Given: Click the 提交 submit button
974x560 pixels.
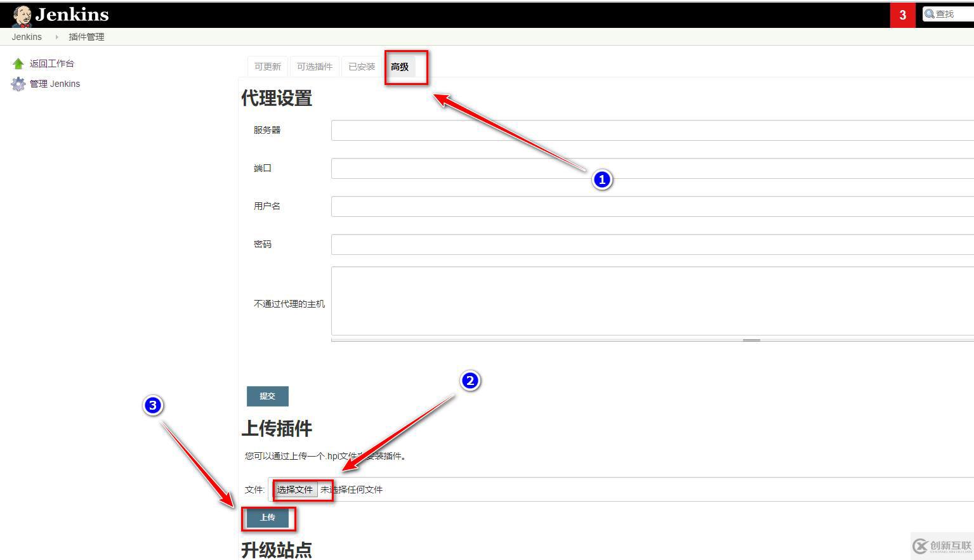Looking at the screenshot, I should coord(268,396).
